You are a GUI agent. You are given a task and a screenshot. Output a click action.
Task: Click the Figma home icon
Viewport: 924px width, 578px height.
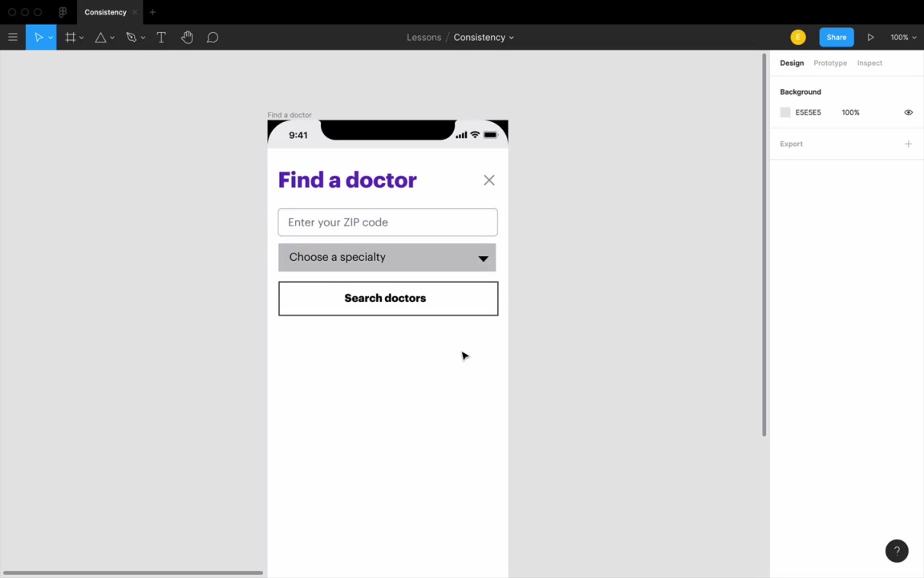pyautogui.click(x=63, y=12)
